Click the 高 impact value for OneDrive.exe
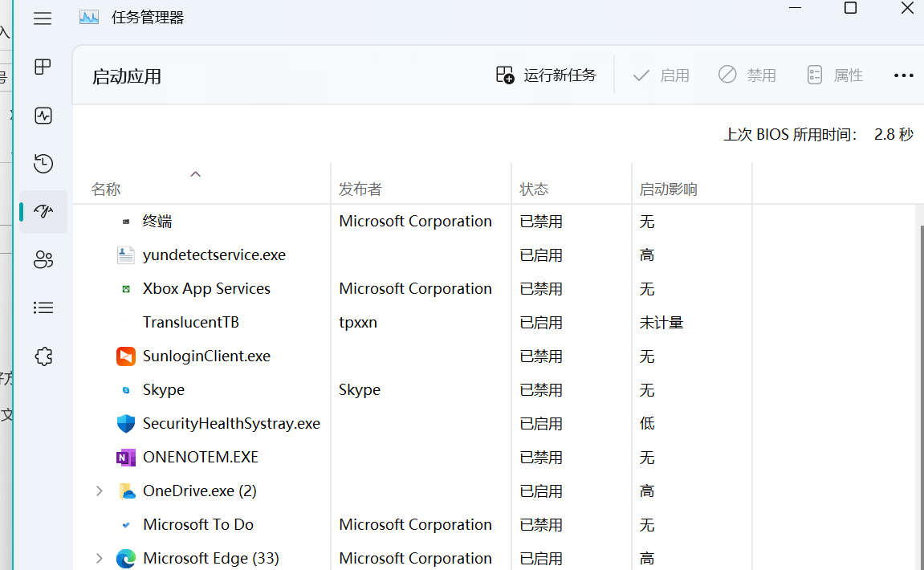Viewport: 924px width, 570px height. pyautogui.click(x=647, y=491)
